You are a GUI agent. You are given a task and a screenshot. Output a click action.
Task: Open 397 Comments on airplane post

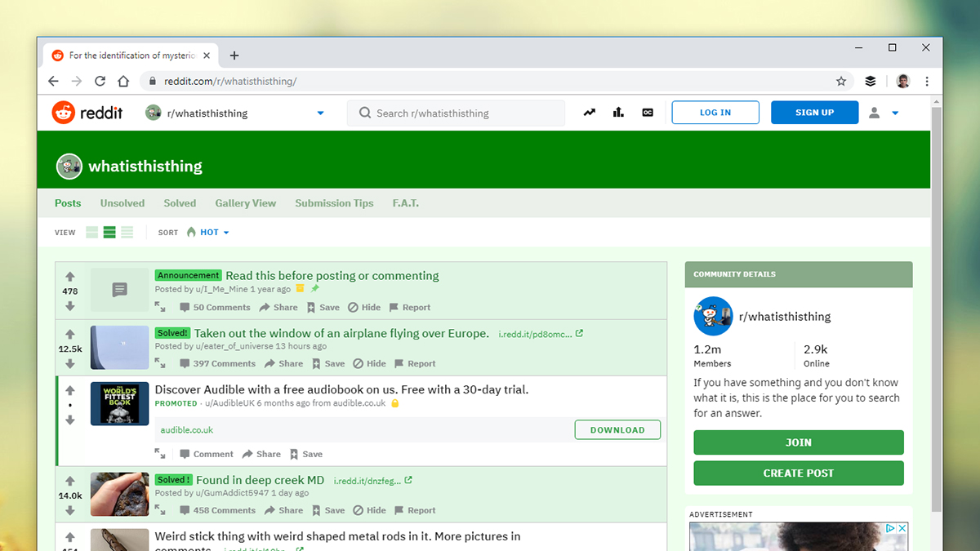(217, 364)
